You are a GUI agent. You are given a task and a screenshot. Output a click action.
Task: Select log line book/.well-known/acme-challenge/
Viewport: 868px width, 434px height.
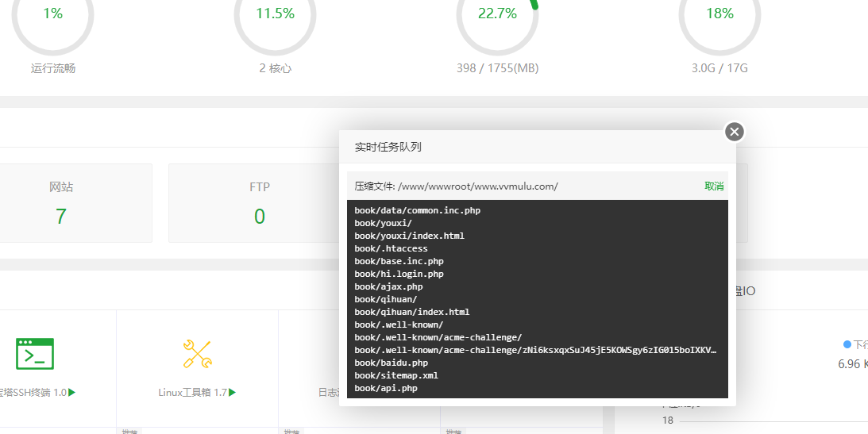438,338
